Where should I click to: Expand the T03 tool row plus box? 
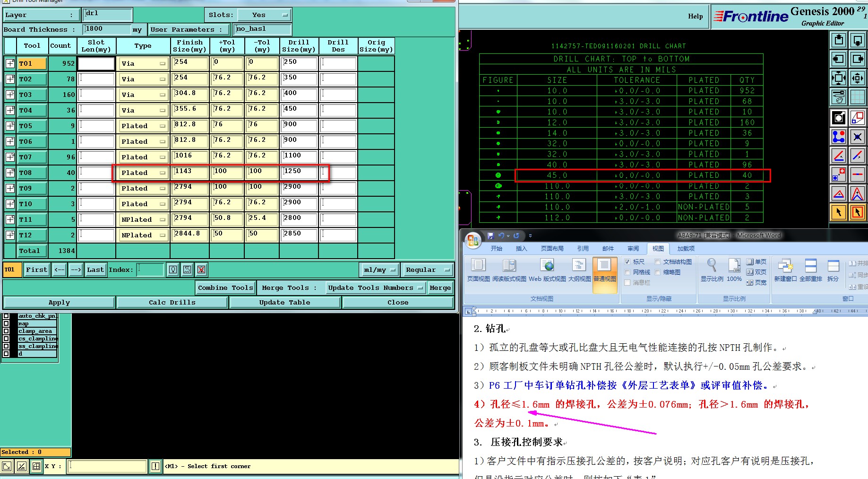coord(10,95)
